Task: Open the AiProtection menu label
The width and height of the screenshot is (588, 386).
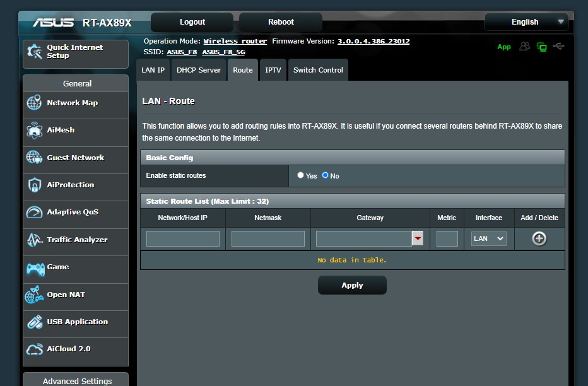Action: coord(71,185)
